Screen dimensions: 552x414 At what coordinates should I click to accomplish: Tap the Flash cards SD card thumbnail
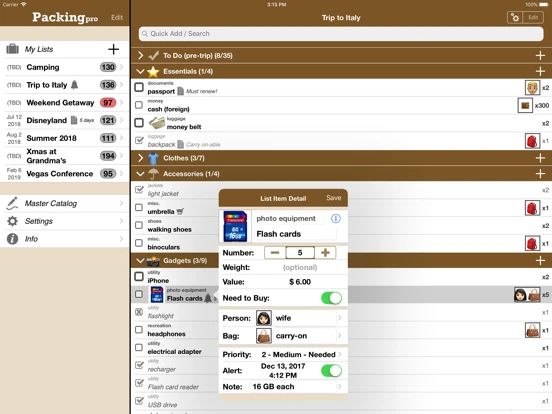(235, 226)
